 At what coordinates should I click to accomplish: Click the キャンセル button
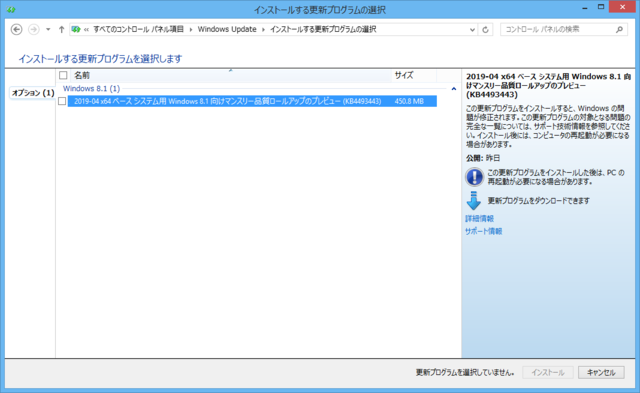[x=601, y=372]
